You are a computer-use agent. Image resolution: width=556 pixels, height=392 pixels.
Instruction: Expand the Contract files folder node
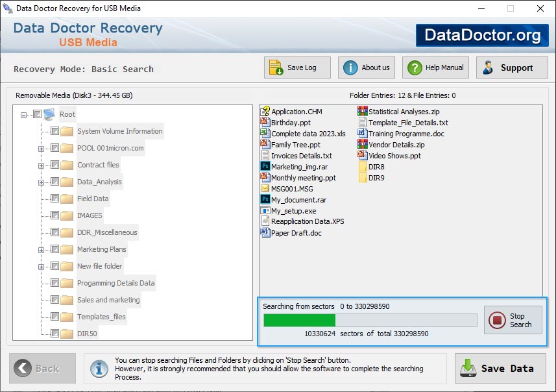(41, 165)
